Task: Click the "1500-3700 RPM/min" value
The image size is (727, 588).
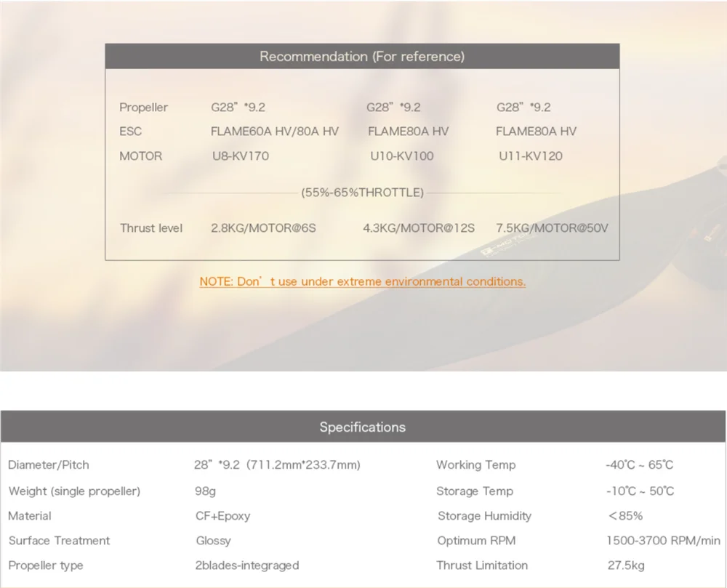Action: pyautogui.click(x=664, y=541)
